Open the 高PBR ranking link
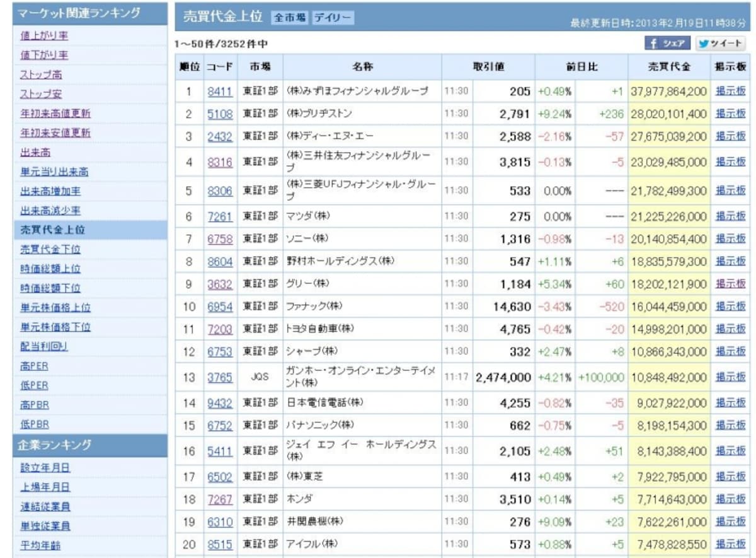 point(35,405)
